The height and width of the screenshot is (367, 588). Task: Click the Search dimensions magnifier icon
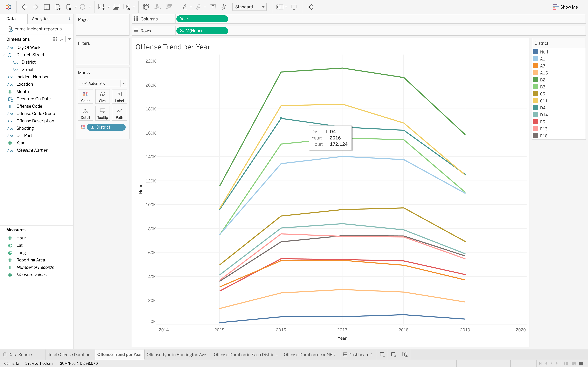tap(62, 39)
